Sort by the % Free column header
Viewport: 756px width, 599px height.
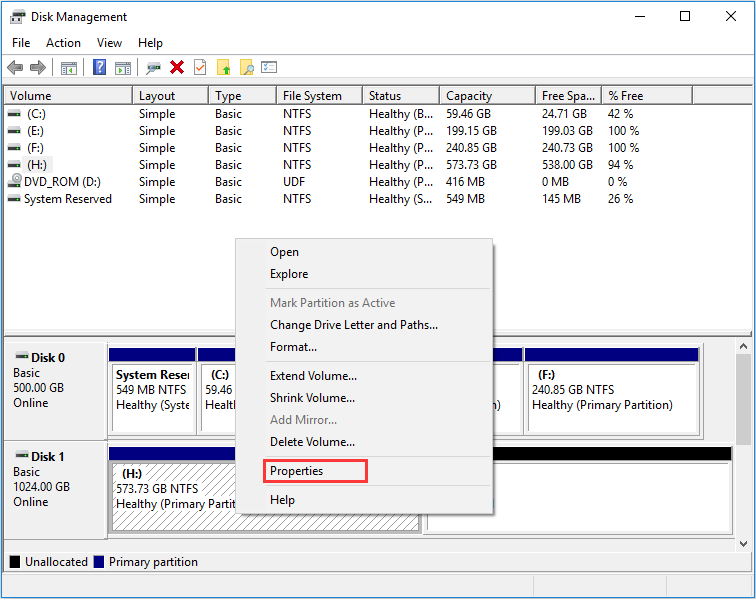pyautogui.click(x=648, y=95)
